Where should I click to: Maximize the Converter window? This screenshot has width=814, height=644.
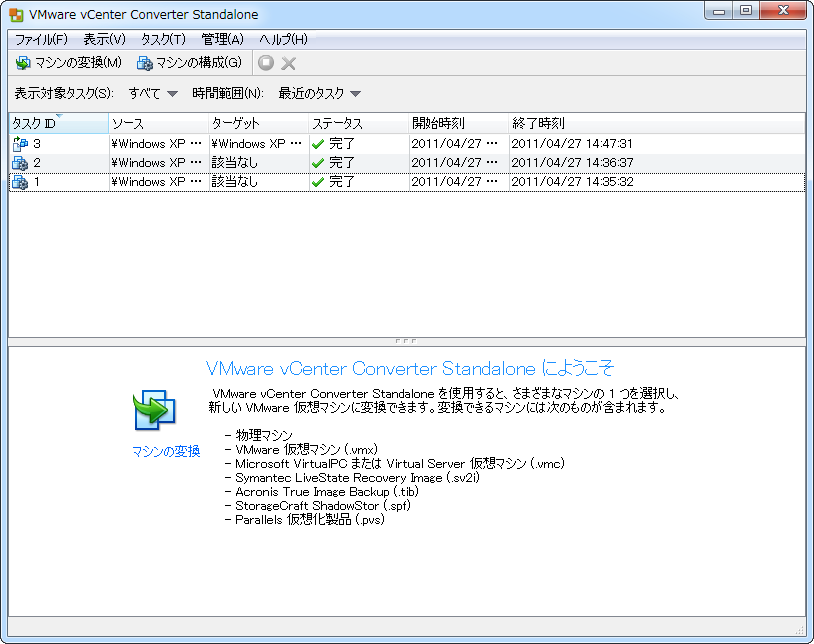point(746,11)
